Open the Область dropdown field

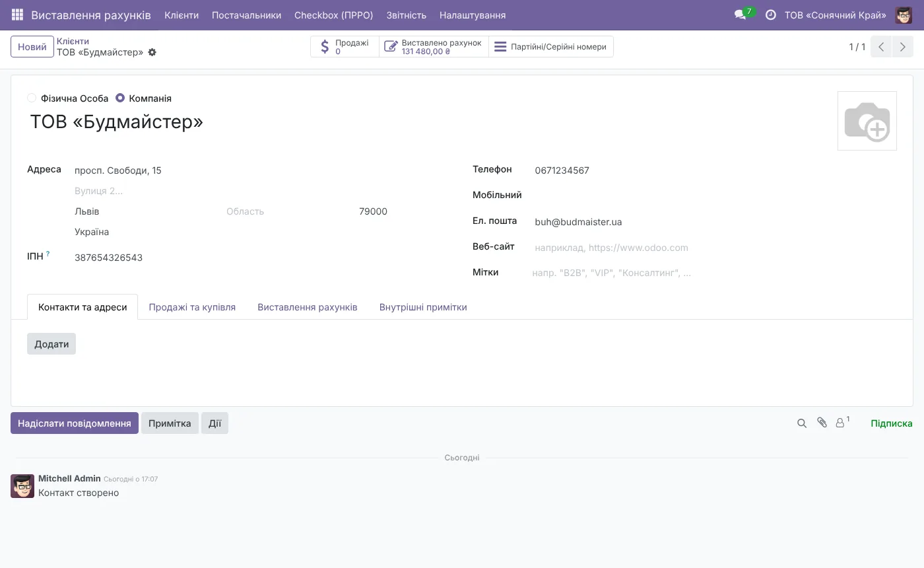point(288,211)
